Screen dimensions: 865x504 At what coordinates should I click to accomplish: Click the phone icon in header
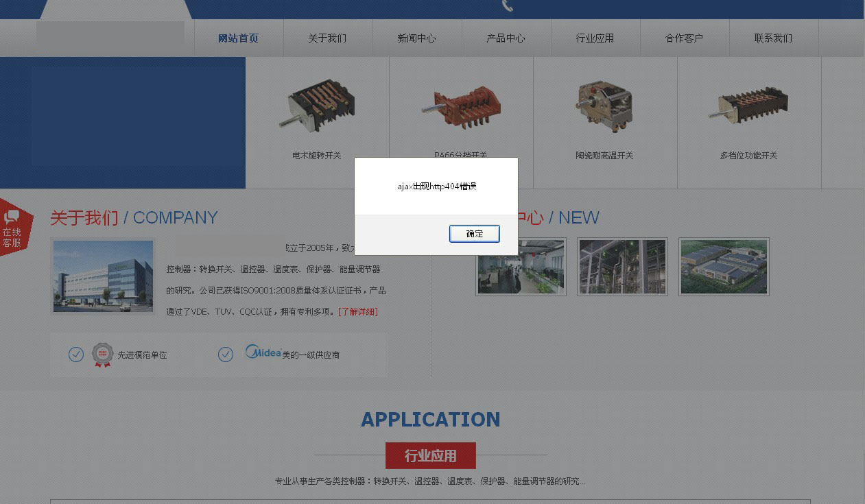point(507,6)
